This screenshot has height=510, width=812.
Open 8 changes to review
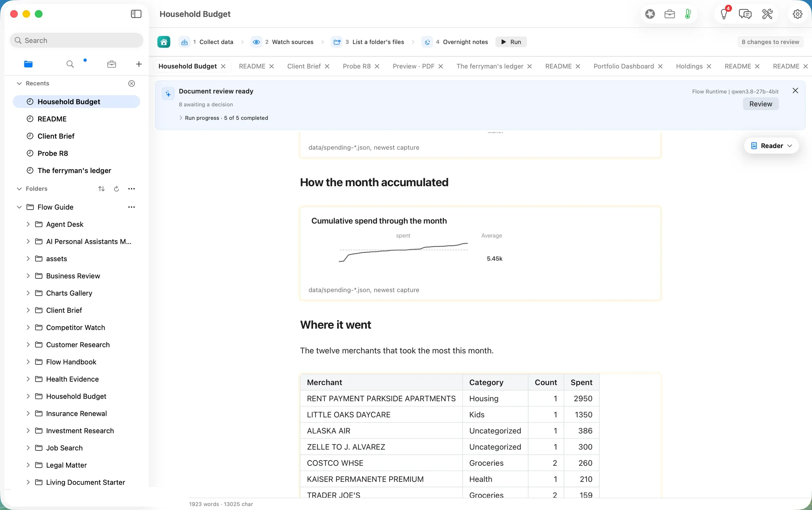pos(770,42)
